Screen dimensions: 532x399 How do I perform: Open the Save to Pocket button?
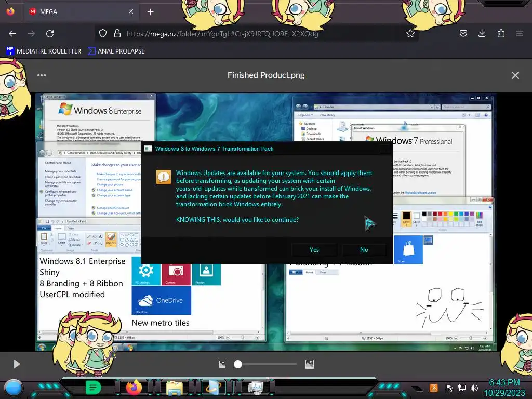[463, 33]
